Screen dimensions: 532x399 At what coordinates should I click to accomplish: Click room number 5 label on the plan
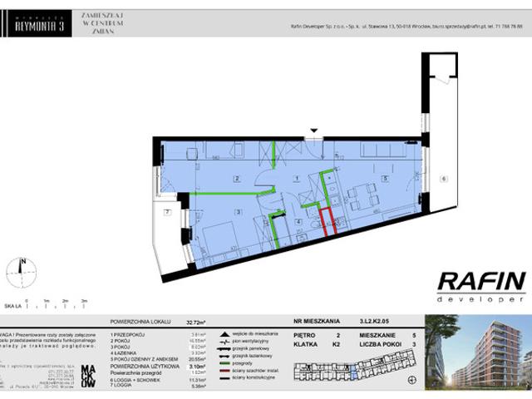click(385, 179)
